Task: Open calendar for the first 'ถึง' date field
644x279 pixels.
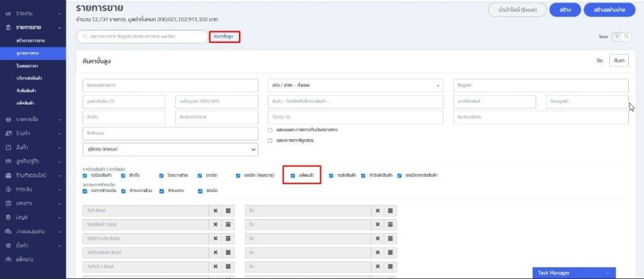Action: pos(391,210)
